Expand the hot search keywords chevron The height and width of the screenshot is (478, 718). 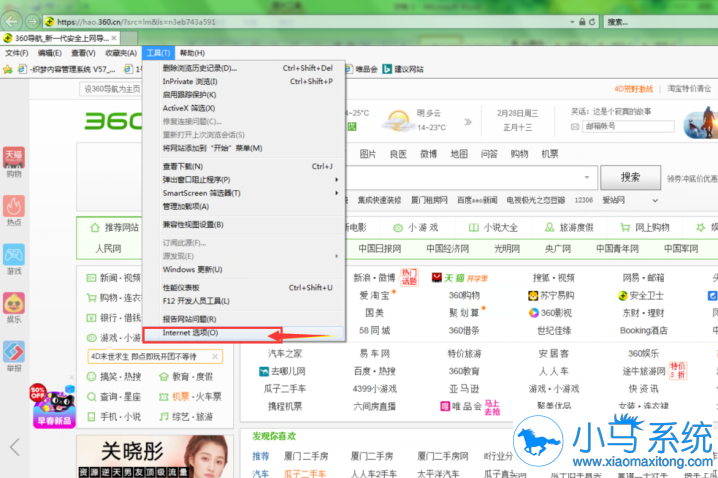pos(655,201)
